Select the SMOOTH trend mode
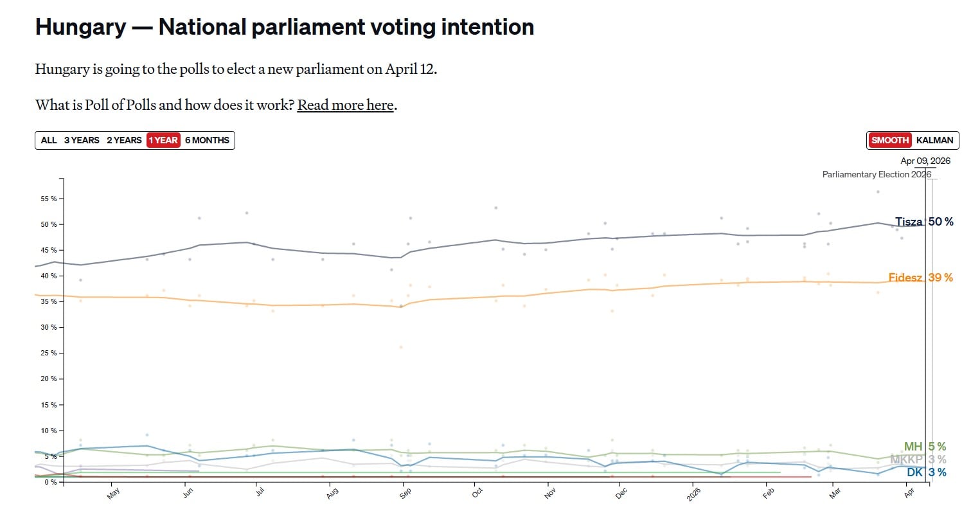Screen dimensions: 980x509 (890, 140)
